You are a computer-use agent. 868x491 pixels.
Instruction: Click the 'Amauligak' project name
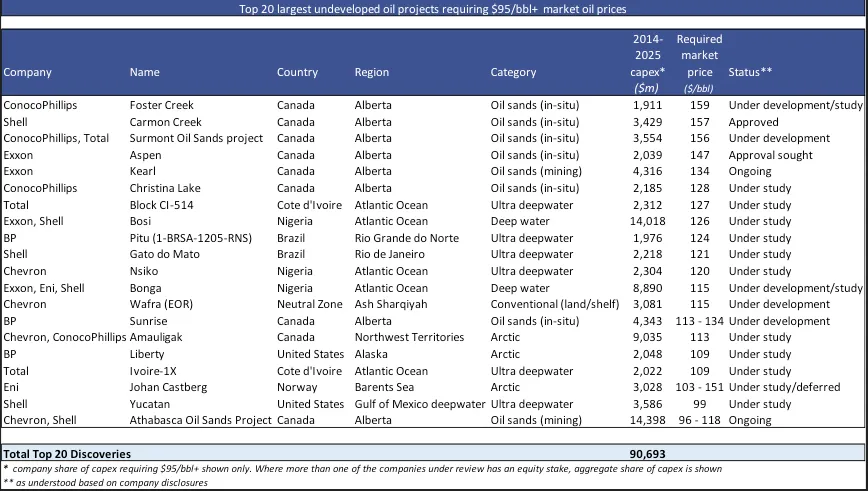(x=156, y=337)
